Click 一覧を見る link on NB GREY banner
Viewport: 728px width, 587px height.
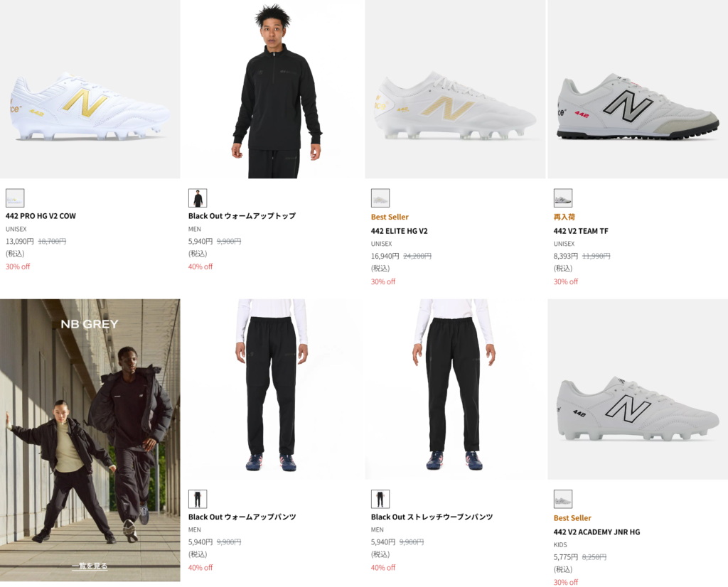90,566
